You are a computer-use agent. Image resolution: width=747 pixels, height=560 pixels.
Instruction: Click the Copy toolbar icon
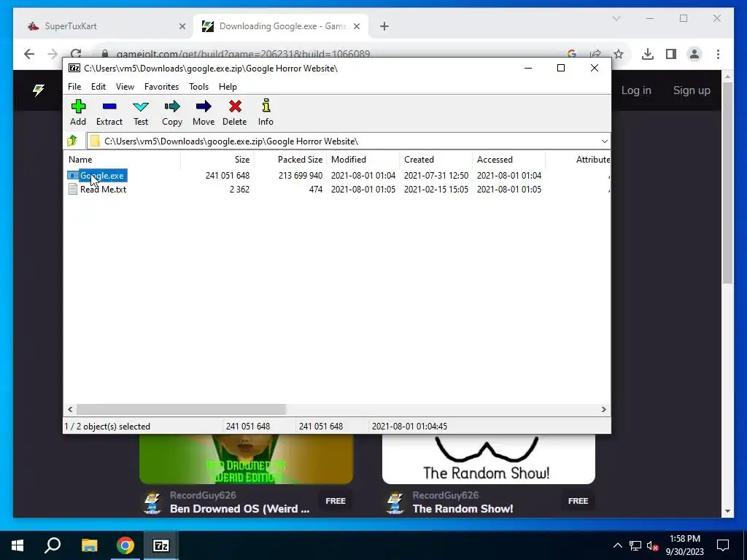172,112
